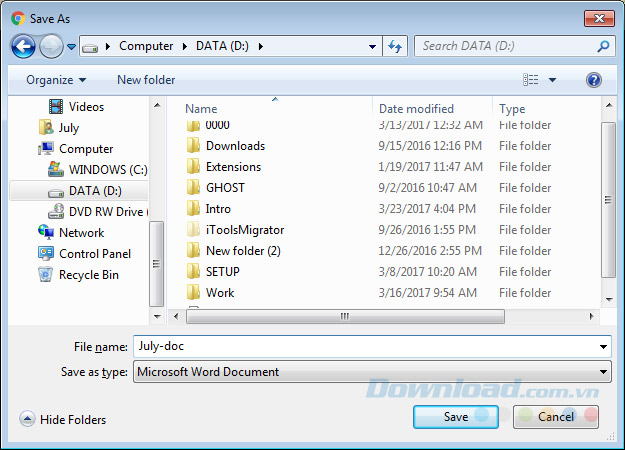Select the SETUP folder

[x=222, y=272]
